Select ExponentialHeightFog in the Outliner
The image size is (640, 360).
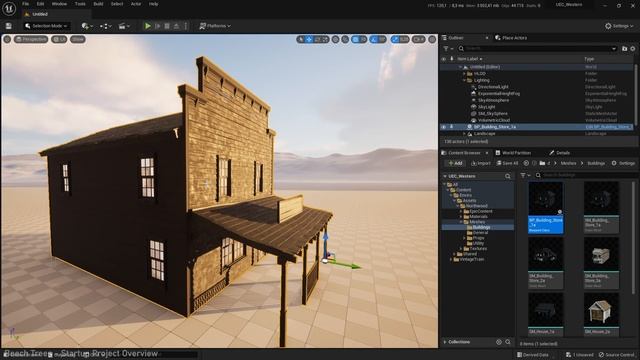coord(499,94)
